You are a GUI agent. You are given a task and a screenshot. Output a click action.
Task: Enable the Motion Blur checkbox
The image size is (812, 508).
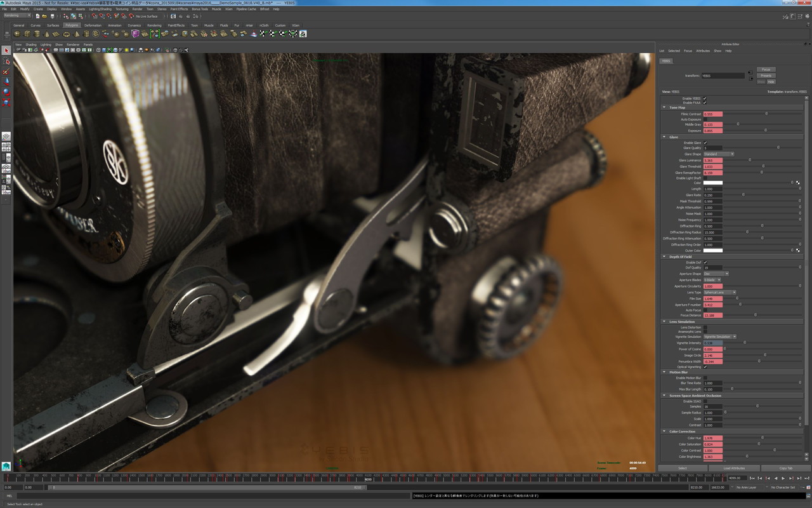pyautogui.click(x=705, y=378)
